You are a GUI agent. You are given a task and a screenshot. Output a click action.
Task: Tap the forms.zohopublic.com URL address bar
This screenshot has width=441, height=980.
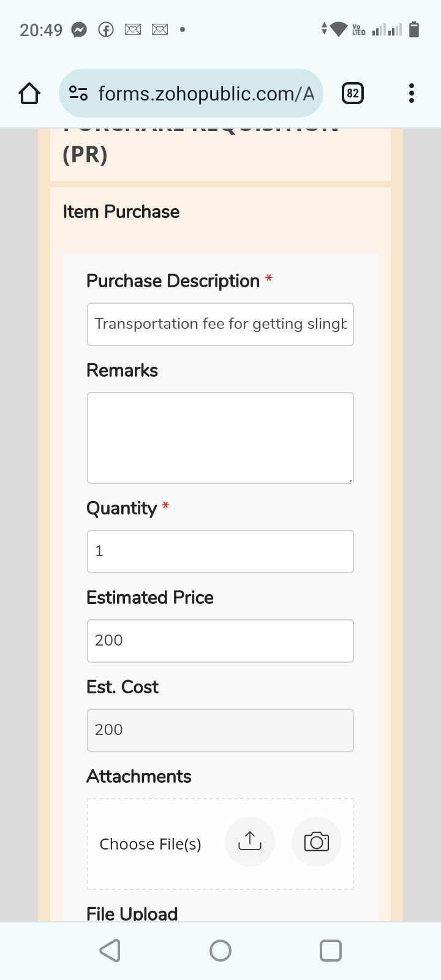(x=205, y=94)
